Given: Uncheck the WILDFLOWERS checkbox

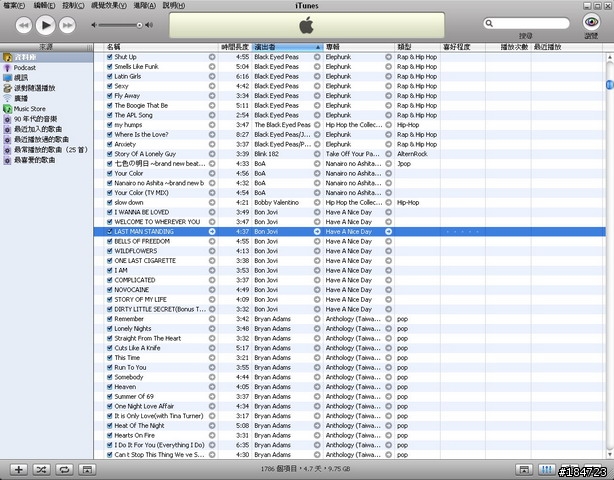Looking at the screenshot, I should coord(110,251).
